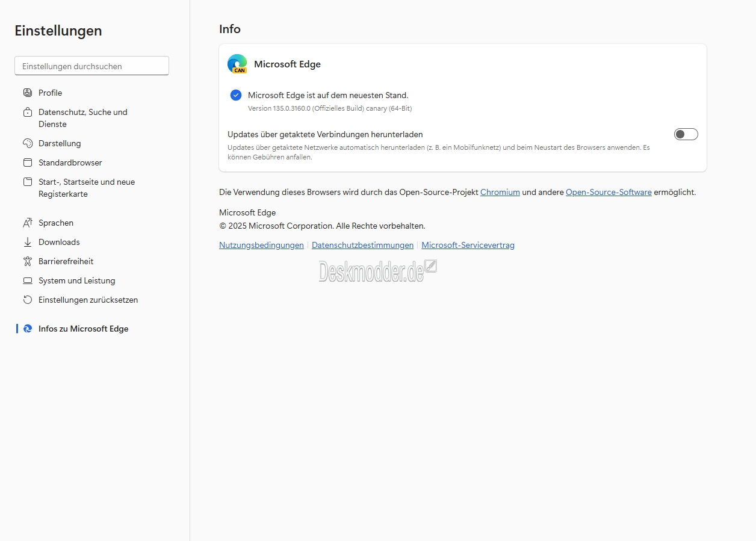756x541 pixels.
Task: Open the Chromium link
Action: click(x=500, y=192)
